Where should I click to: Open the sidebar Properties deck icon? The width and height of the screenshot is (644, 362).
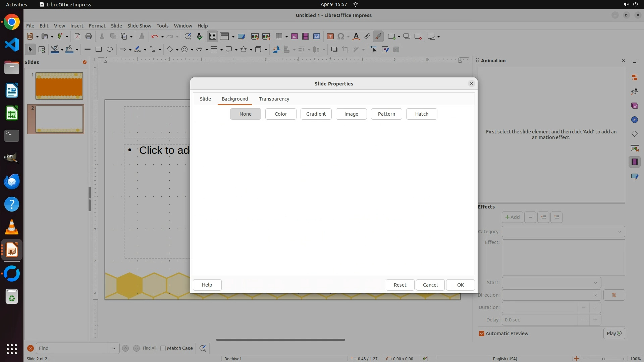point(634,77)
